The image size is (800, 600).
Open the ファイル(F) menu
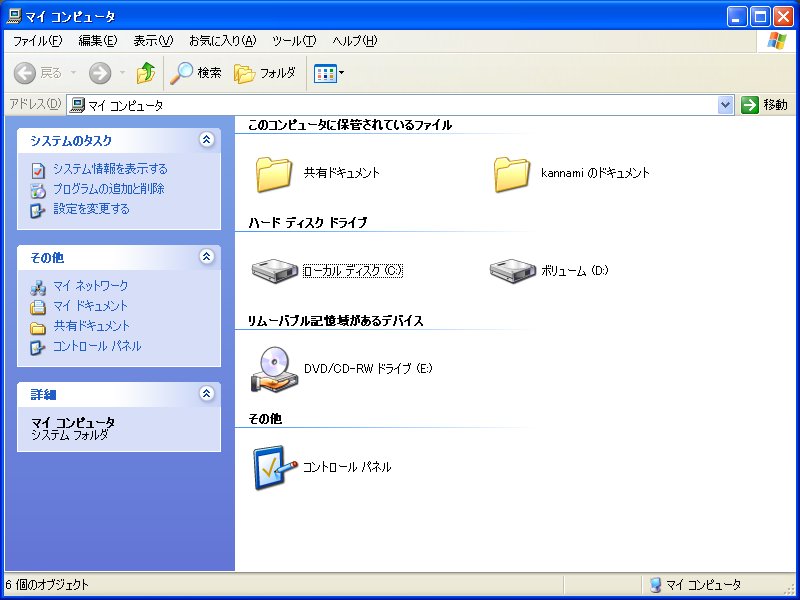37,41
